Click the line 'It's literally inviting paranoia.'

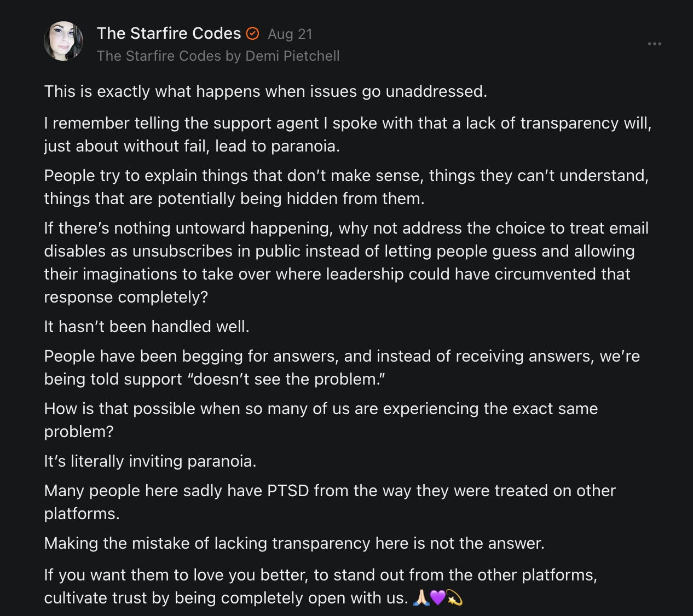pyautogui.click(x=150, y=461)
